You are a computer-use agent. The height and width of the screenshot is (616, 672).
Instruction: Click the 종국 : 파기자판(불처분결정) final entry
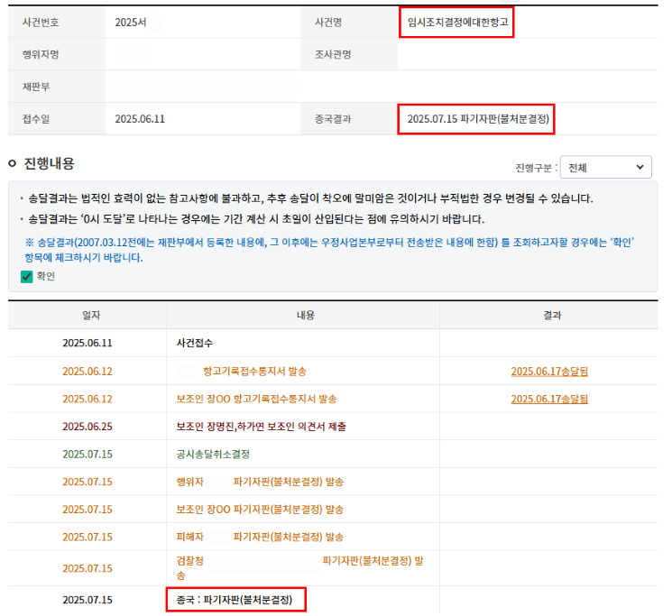[235, 599]
